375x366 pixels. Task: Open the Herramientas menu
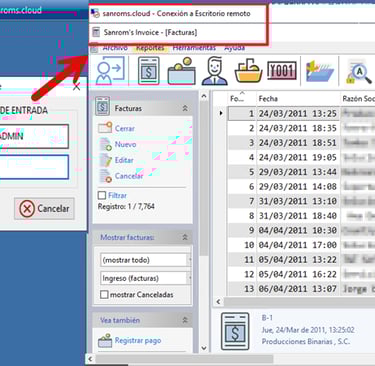coord(194,48)
